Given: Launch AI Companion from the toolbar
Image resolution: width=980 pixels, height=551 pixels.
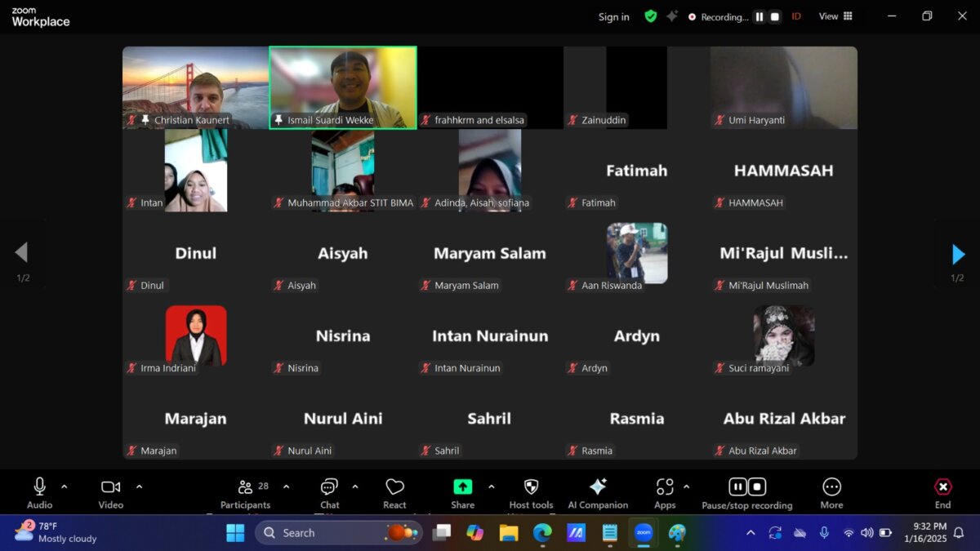Looking at the screenshot, I should pyautogui.click(x=598, y=493).
